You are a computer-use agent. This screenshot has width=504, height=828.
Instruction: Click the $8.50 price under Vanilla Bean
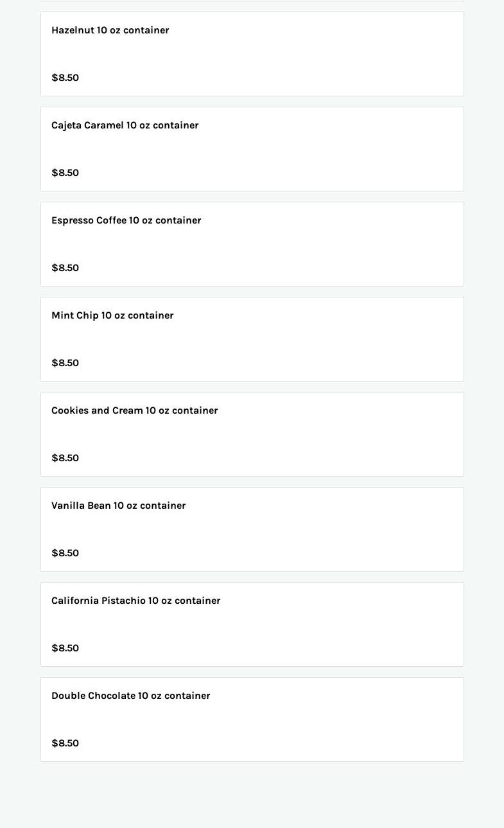(65, 553)
